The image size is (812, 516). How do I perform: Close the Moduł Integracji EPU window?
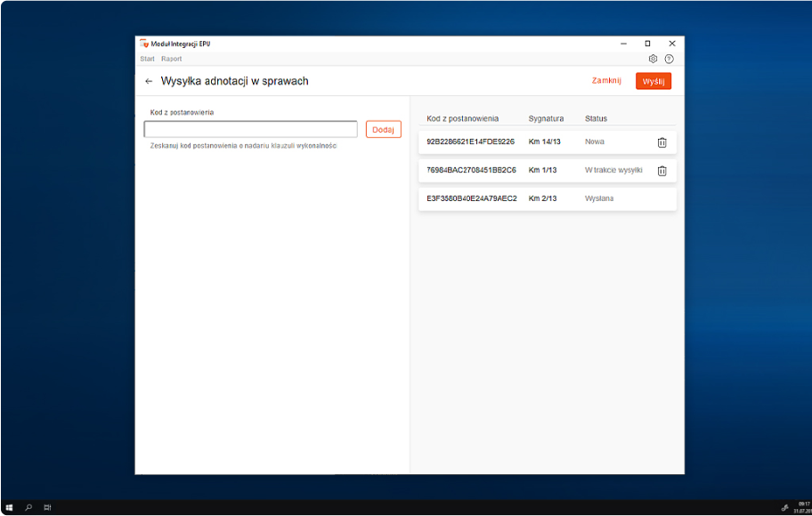point(672,44)
